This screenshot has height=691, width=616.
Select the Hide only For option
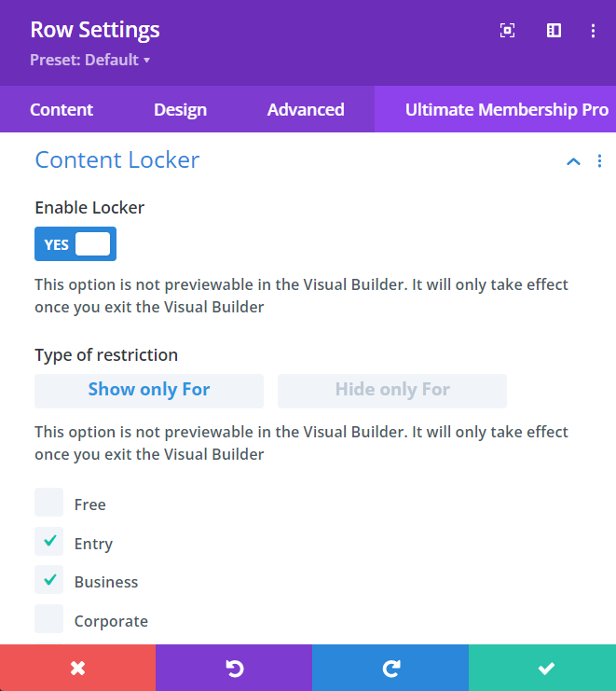[x=392, y=391]
